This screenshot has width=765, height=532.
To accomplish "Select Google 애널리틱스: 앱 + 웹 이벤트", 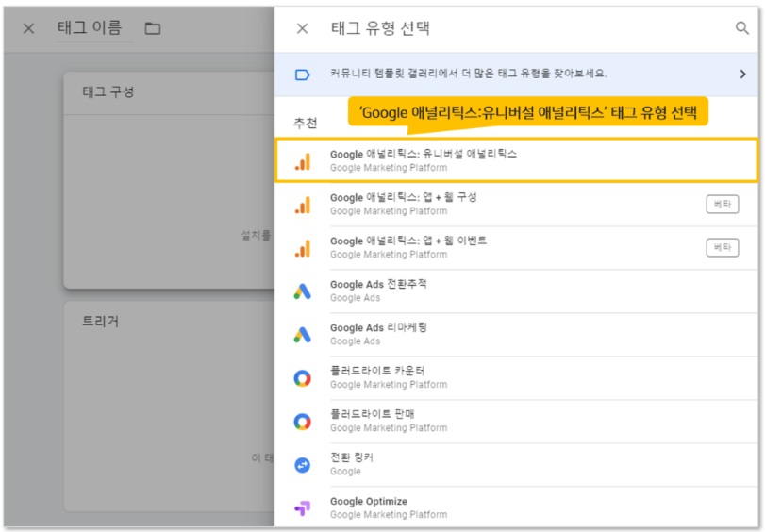I will pyautogui.click(x=516, y=247).
